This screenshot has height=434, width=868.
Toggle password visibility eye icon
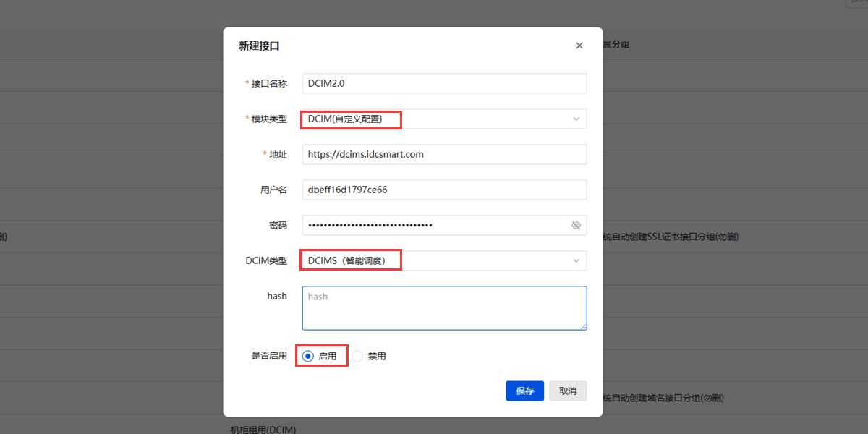576,225
